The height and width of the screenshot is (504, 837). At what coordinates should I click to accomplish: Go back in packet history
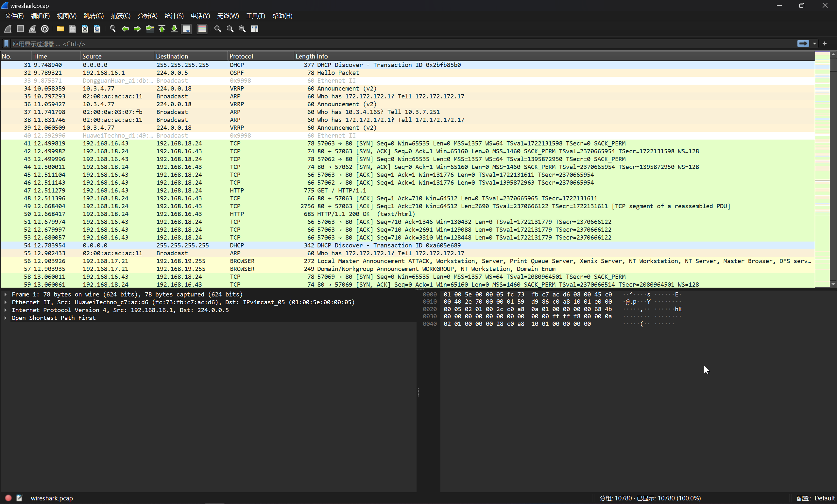coord(125,29)
